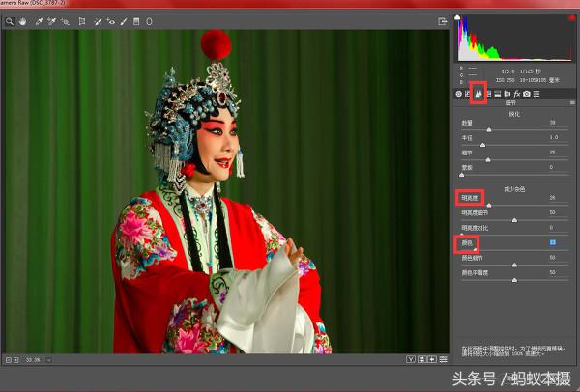Click the opera performer preview image
Screen dimensions: 580x392
pos(227,191)
